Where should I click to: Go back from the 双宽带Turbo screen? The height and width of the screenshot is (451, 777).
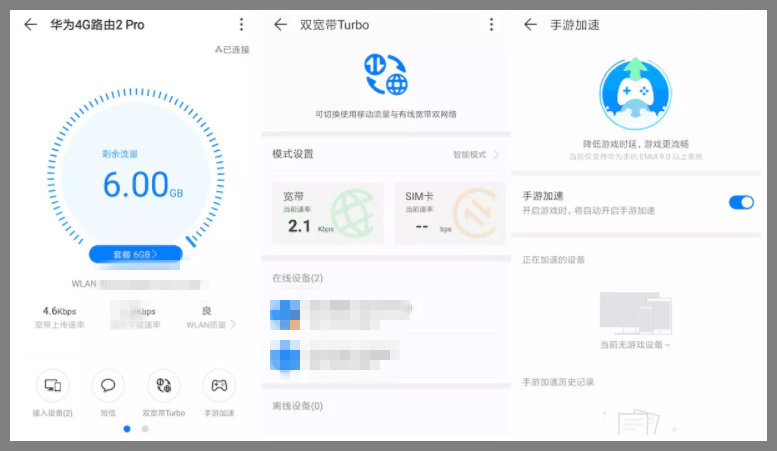[280, 24]
